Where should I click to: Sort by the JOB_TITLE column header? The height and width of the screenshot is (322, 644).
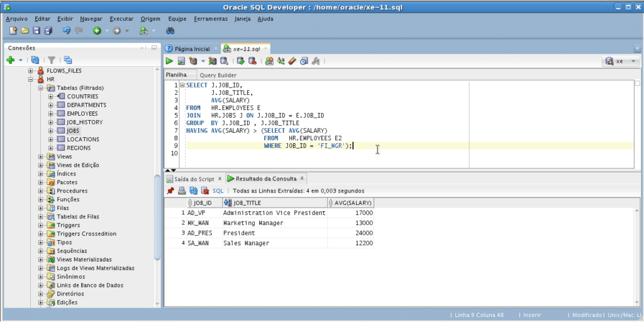[x=247, y=203]
